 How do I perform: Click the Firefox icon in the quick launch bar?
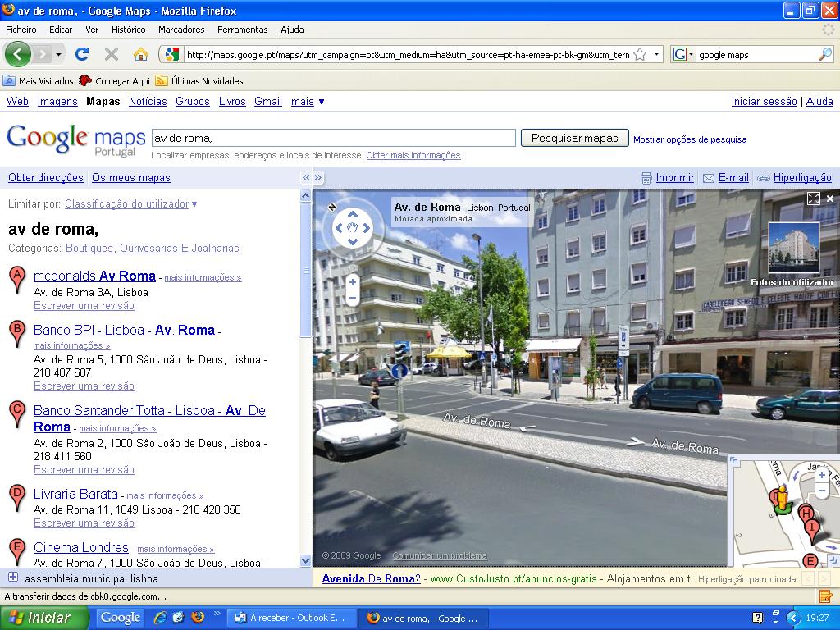click(x=198, y=618)
